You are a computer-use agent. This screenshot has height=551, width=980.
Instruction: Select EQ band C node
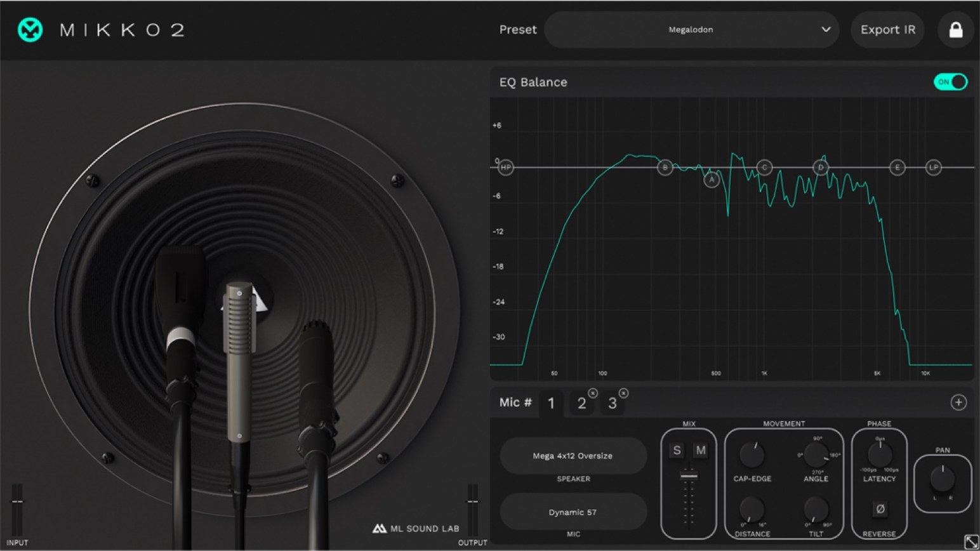(x=764, y=168)
